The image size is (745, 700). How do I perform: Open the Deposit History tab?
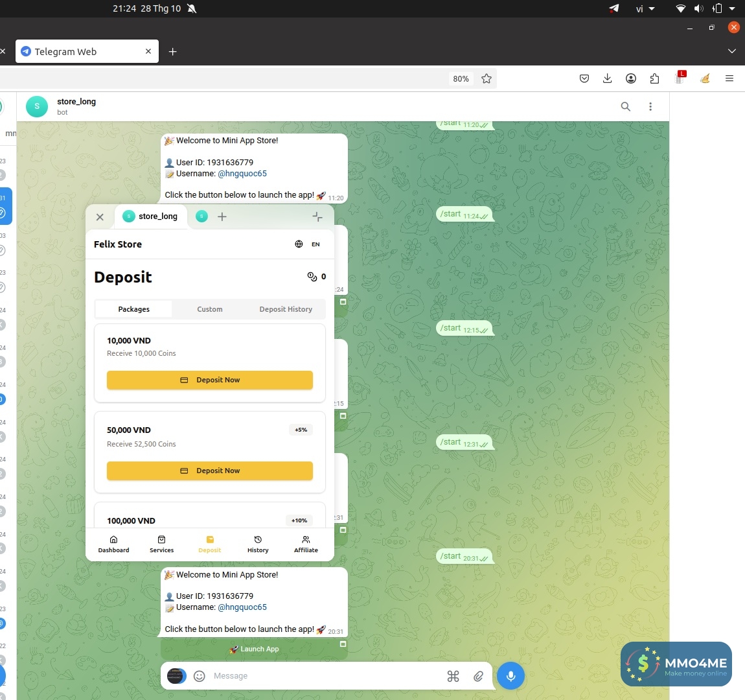coord(286,309)
